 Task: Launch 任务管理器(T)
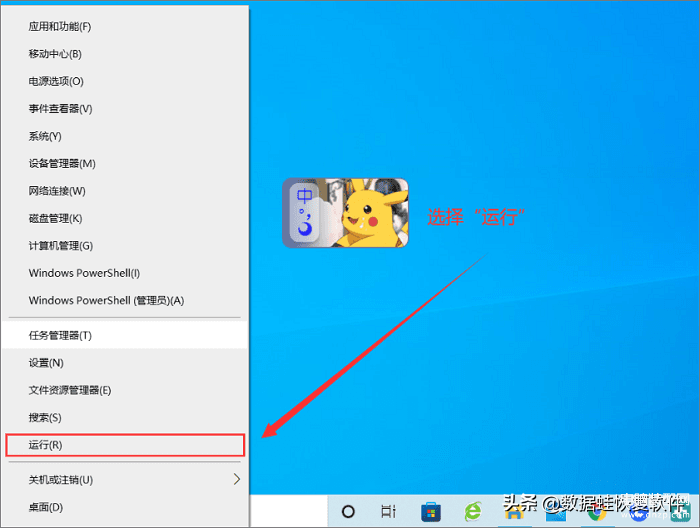[x=125, y=335]
